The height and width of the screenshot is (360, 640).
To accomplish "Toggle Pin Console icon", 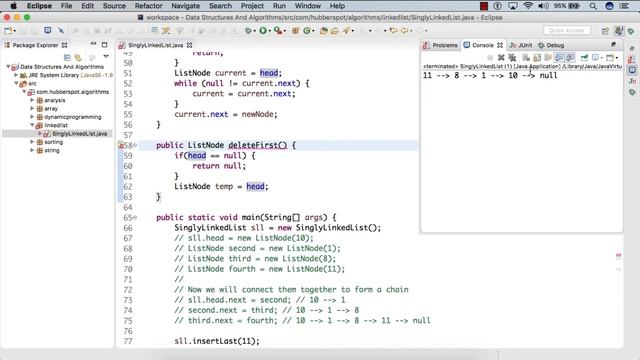I will [584, 58].
